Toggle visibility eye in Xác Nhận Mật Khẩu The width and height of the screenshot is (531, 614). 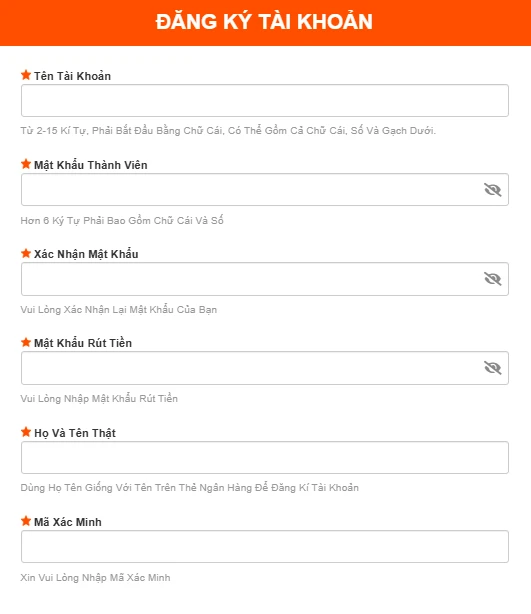pyautogui.click(x=493, y=279)
